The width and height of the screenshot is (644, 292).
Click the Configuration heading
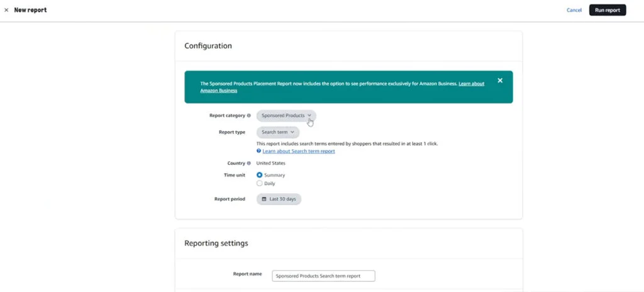click(x=208, y=46)
